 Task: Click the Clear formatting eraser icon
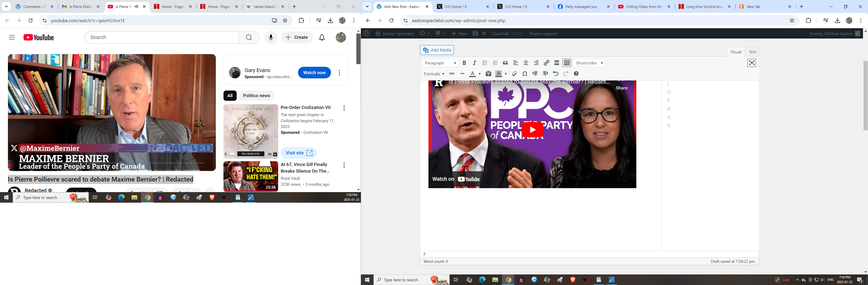514,74
